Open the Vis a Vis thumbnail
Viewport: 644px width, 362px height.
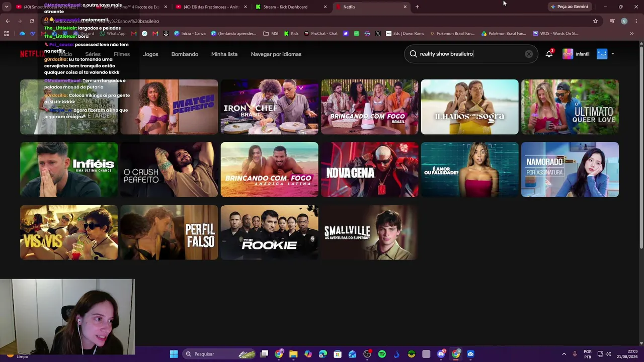click(x=69, y=232)
